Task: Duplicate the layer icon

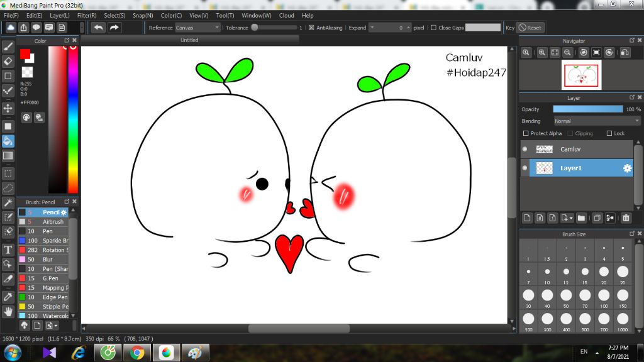Action: (597, 218)
